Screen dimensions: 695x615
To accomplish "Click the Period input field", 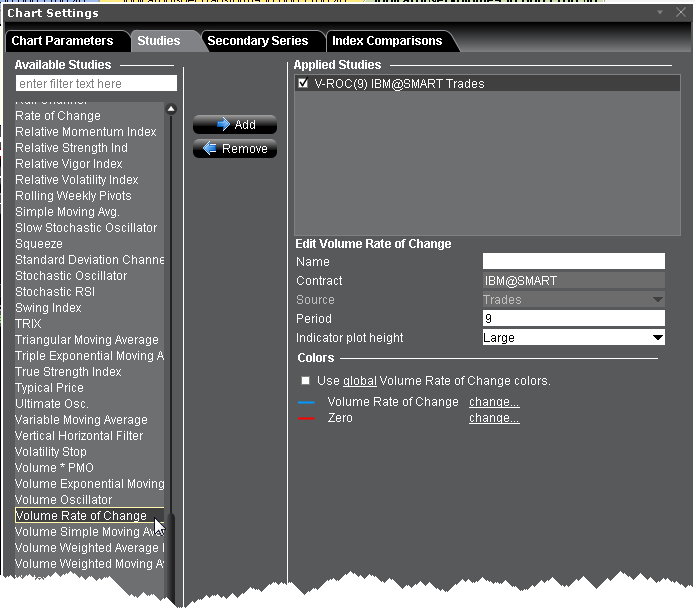I will [x=573, y=319].
